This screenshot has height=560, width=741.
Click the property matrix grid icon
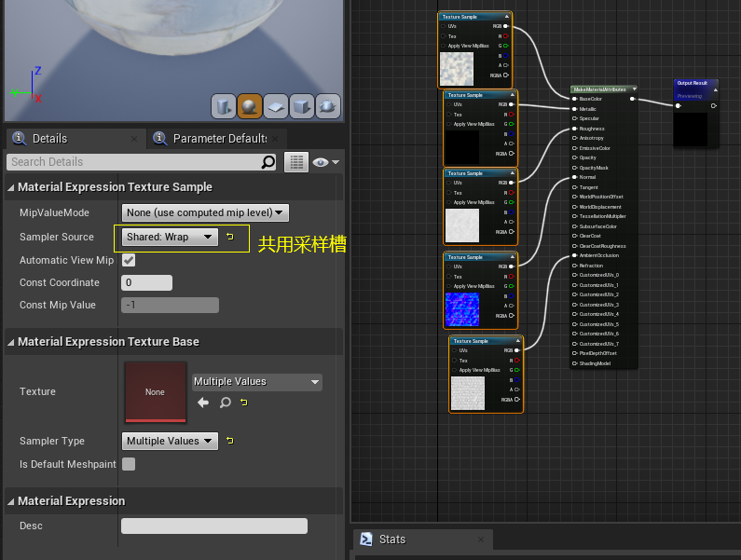pos(296,162)
